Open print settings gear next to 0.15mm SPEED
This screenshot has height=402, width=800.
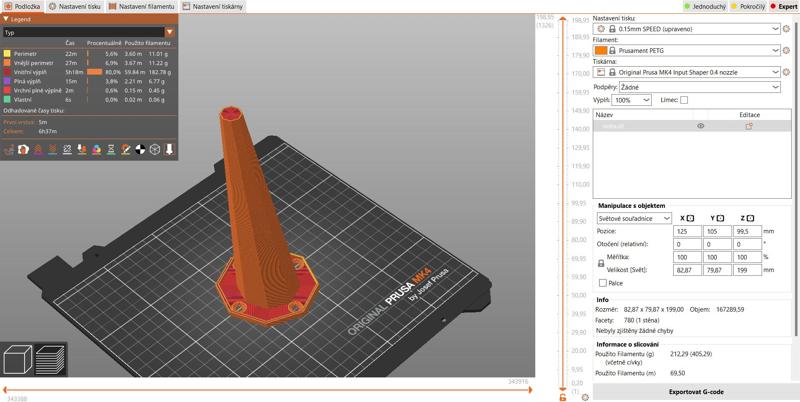tap(787, 29)
